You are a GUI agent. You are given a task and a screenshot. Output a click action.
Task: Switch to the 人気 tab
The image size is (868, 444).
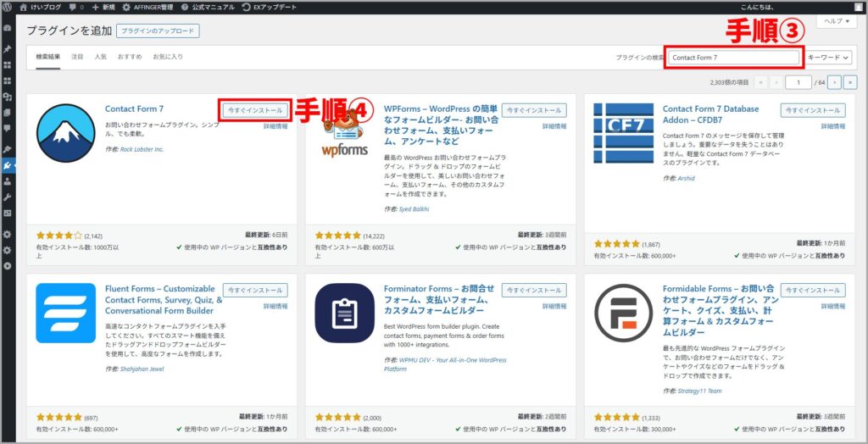pos(101,57)
